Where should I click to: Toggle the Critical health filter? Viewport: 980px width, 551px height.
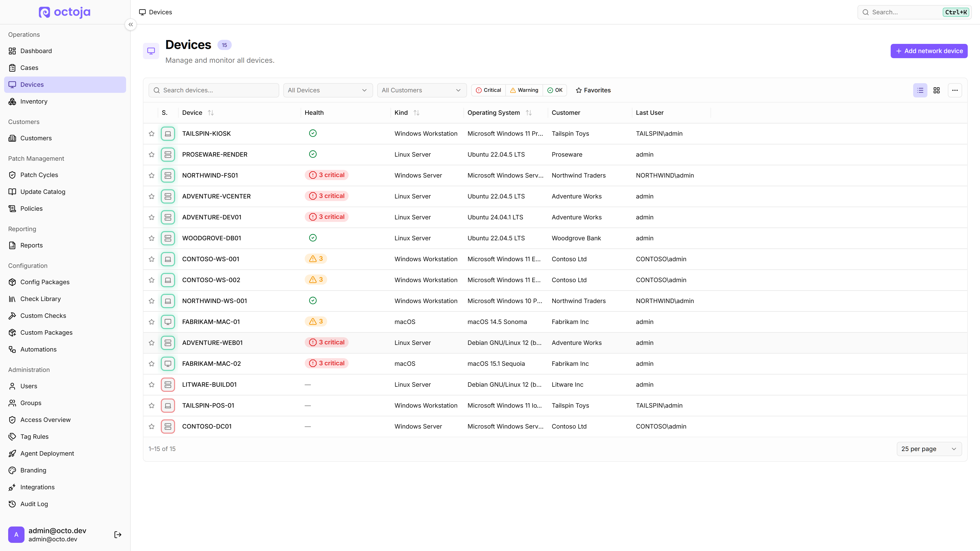(488, 90)
